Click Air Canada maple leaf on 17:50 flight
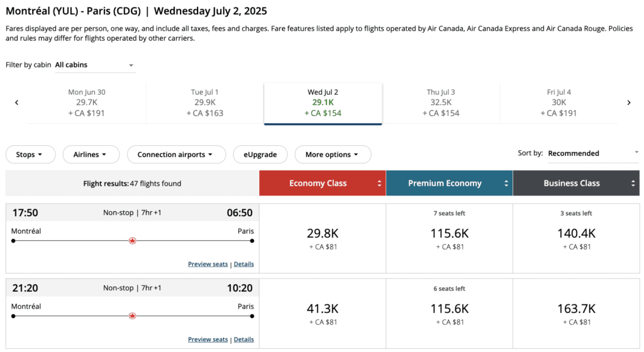Screen dimensions: 644x352 132,240
